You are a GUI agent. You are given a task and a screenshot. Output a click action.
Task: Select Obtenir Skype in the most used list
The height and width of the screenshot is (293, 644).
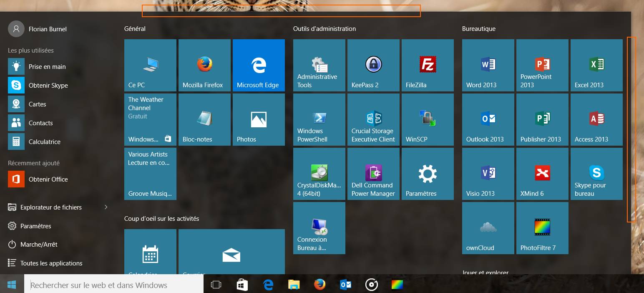point(48,86)
